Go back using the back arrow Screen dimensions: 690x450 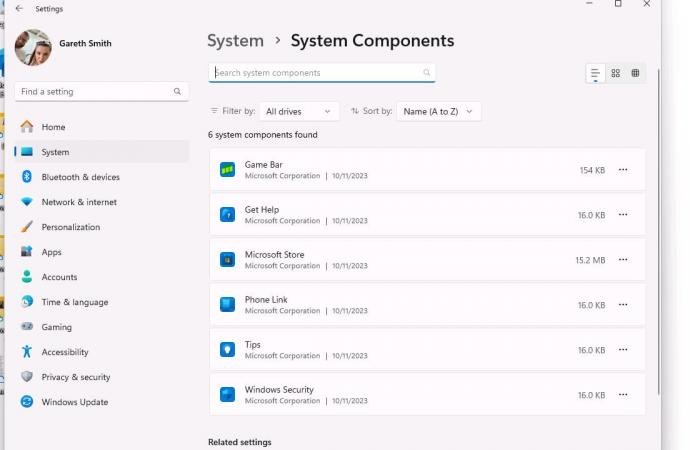pos(19,8)
